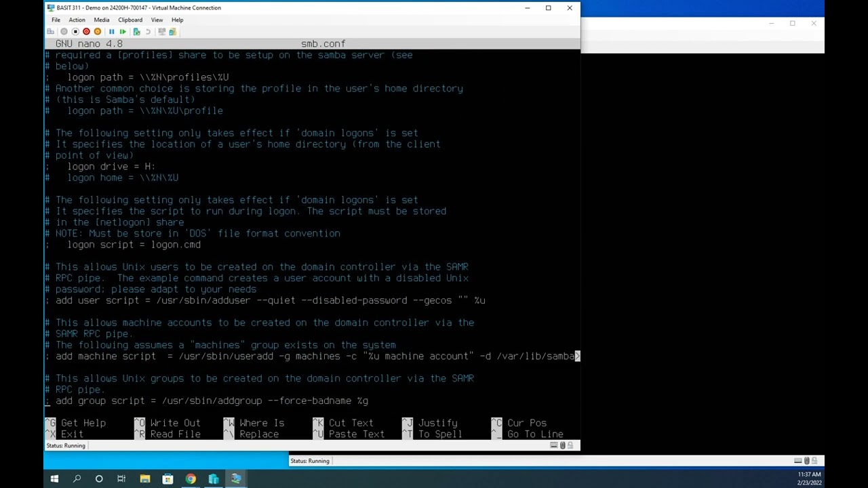This screenshot has width=868, height=488.
Task: Open Hyper-V Manager from the taskbar
Action: point(214,479)
